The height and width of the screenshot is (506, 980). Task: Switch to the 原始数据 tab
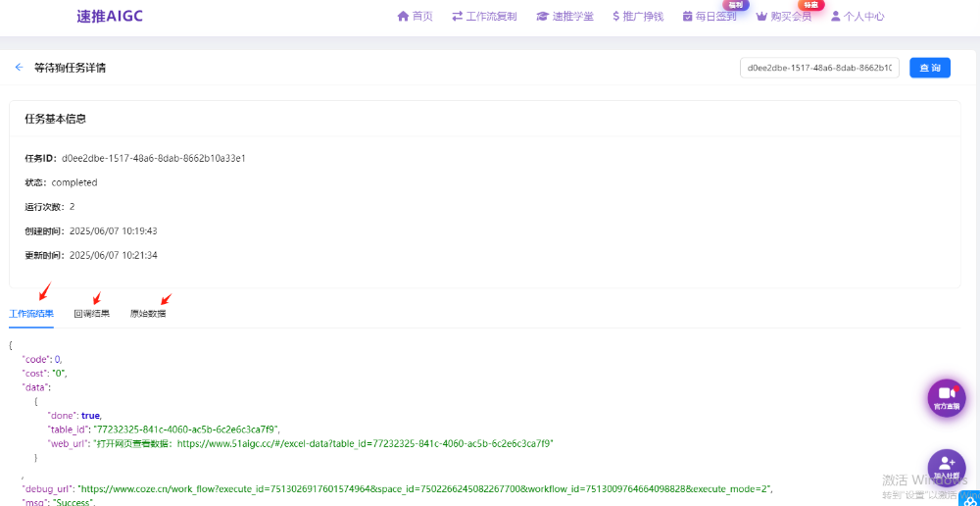148,314
